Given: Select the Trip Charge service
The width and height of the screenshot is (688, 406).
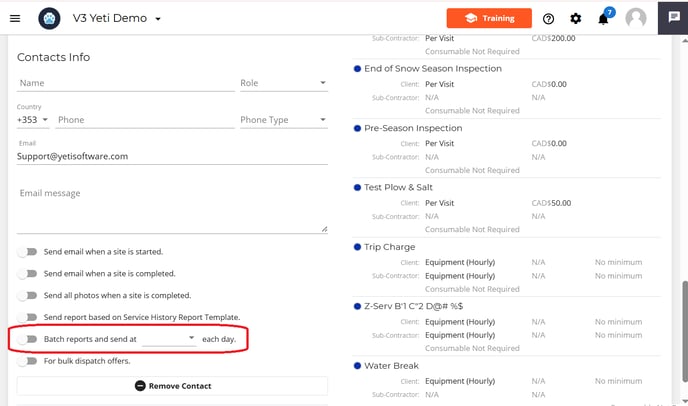Looking at the screenshot, I should click(389, 247).
